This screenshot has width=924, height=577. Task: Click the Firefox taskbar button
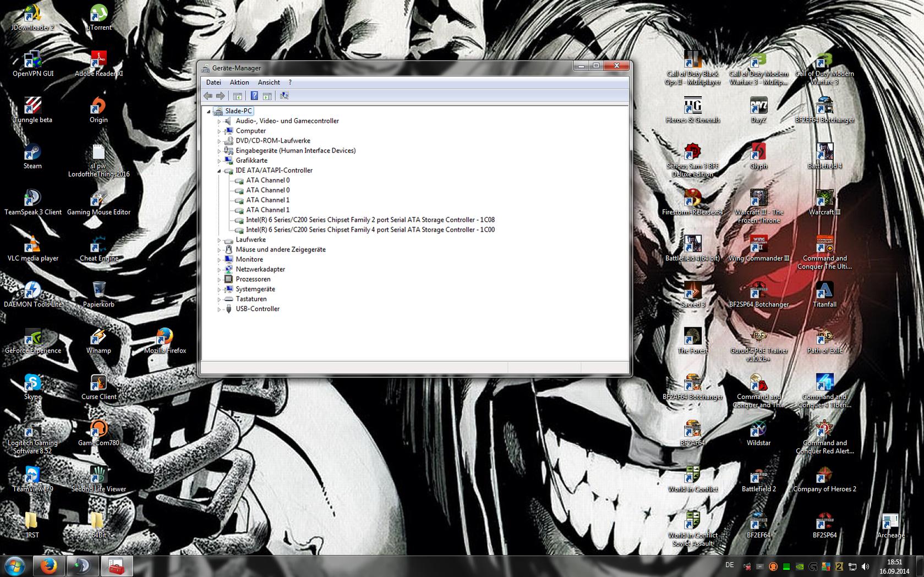tap(49, 566)
